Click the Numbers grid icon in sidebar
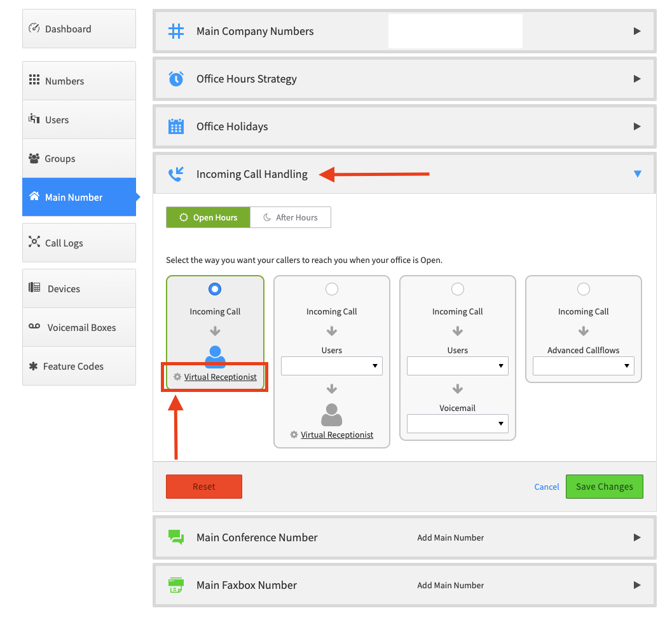This screenshot has width=672, height=627. coord(34,80)
